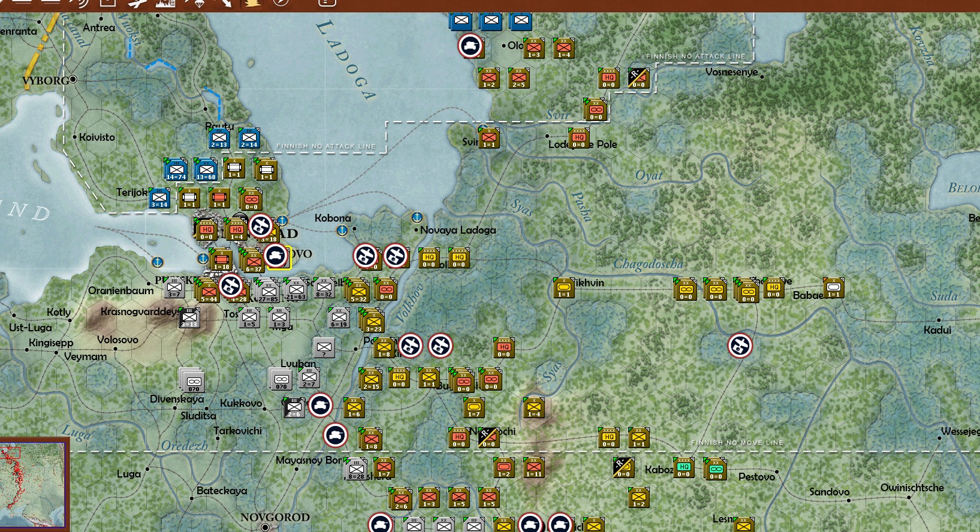980x532 pixels.
Task: Select the gray counter labeled 2=7
Action: [x=309, y=378]
